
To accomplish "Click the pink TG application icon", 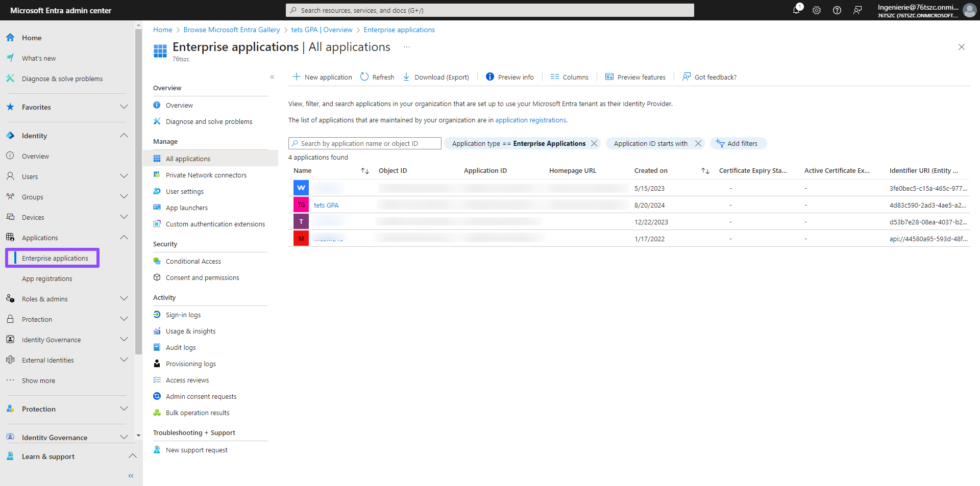I will [x=301, y=204].
